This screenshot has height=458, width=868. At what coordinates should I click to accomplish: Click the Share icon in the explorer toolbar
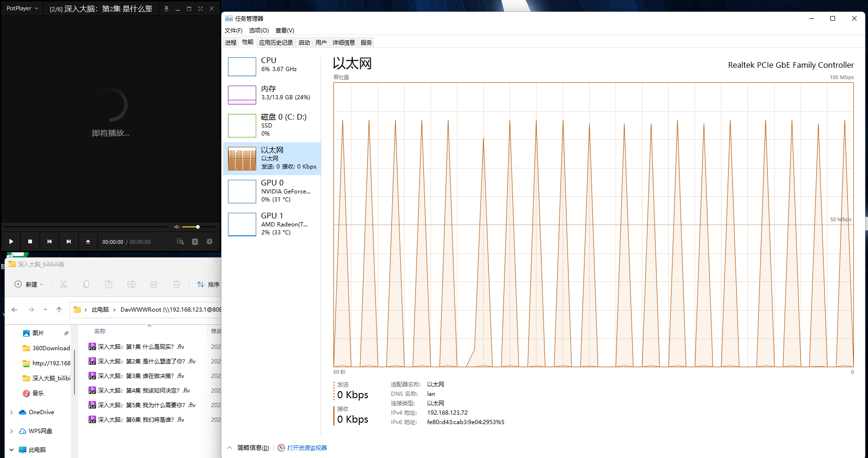(154, 284)
